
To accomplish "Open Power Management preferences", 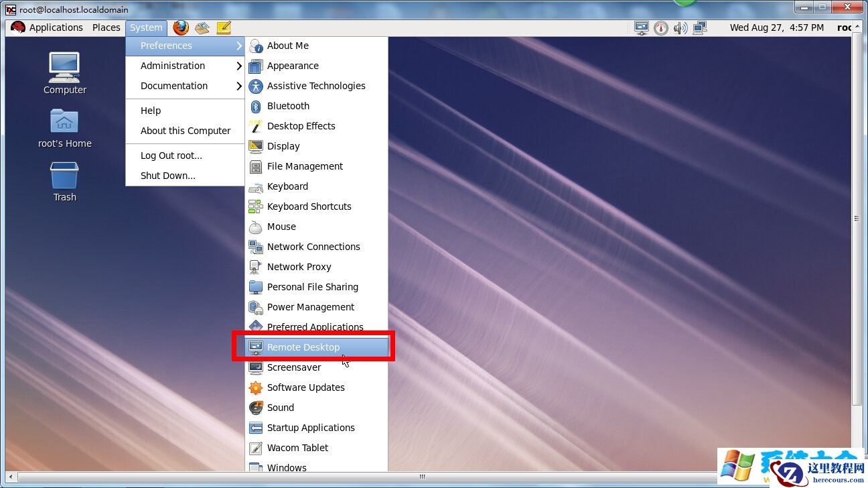I will pyautogui.click(x=317, y=307).
